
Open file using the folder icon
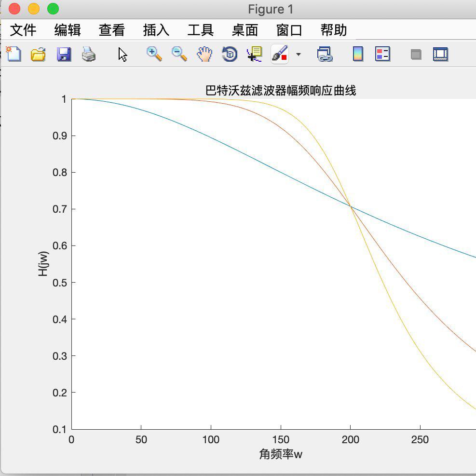coord(38,54)
